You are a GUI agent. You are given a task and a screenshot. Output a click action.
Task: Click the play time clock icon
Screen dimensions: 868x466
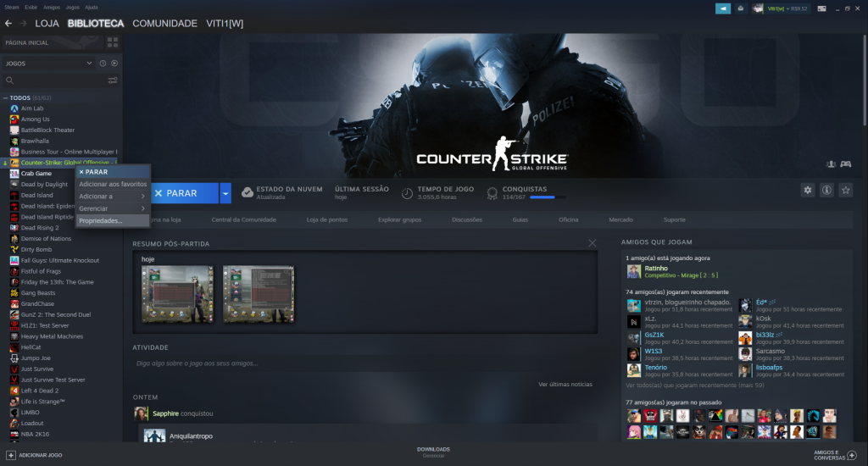407,193
